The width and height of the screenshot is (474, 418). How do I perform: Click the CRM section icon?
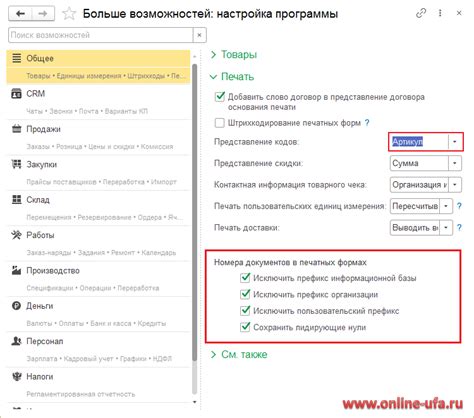tap(16, 93)
